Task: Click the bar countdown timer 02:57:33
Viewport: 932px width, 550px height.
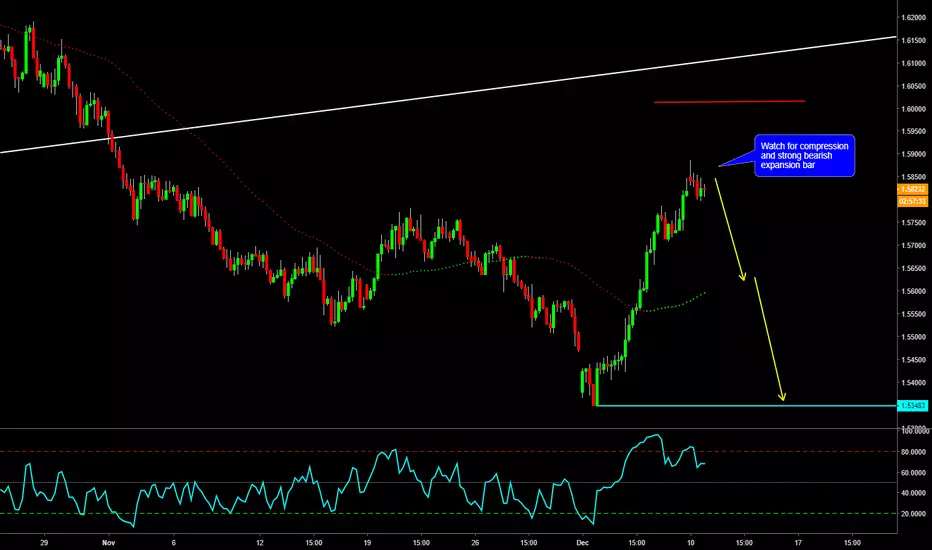Action: [912, 202]
